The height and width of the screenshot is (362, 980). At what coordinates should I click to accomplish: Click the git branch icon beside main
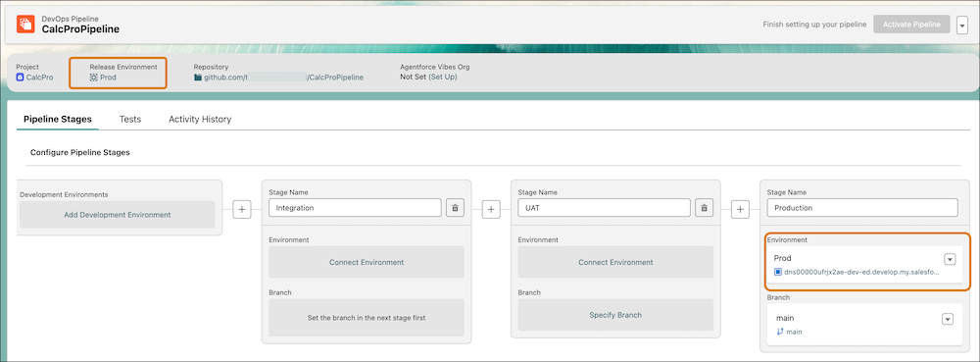click(x=779, y=332)
